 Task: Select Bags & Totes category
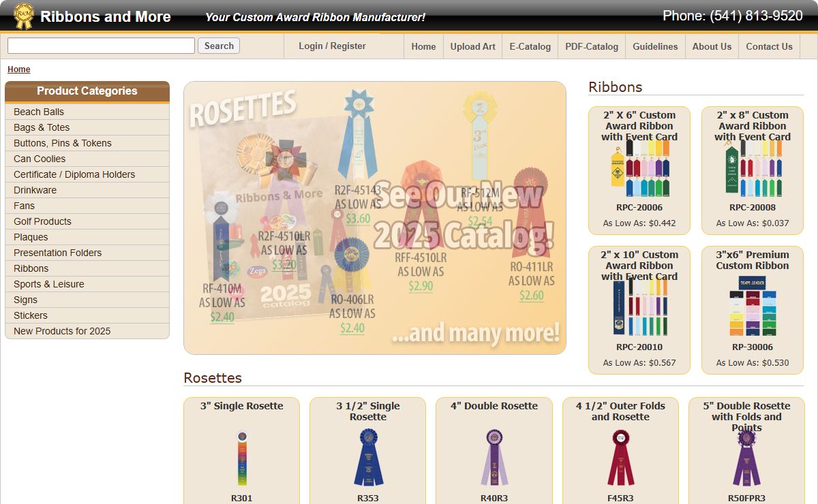[87, 127]
